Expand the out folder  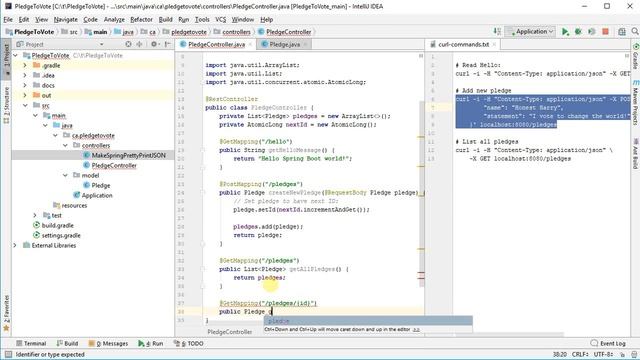click(x=25, y=96)
